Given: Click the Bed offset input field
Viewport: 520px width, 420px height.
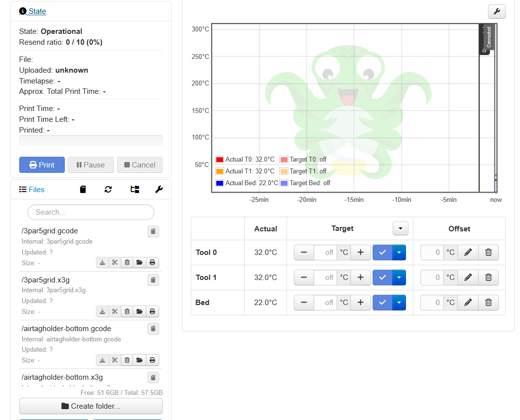Looking at the screenshot, I should tap(432, 302).
